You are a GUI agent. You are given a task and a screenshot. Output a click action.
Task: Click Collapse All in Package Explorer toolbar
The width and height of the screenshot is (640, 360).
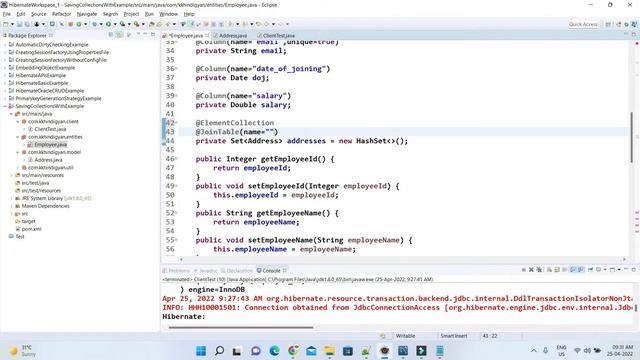tap(111, 35)
